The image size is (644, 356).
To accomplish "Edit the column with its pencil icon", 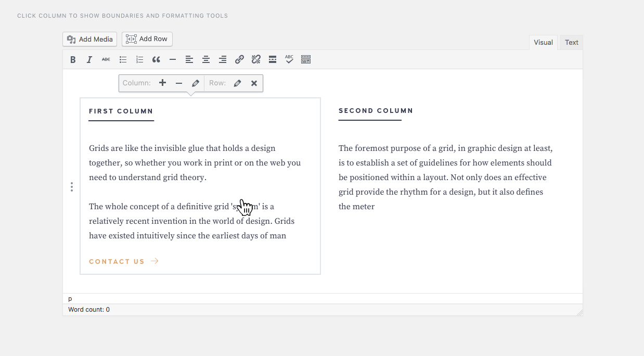I will (196, 83).
